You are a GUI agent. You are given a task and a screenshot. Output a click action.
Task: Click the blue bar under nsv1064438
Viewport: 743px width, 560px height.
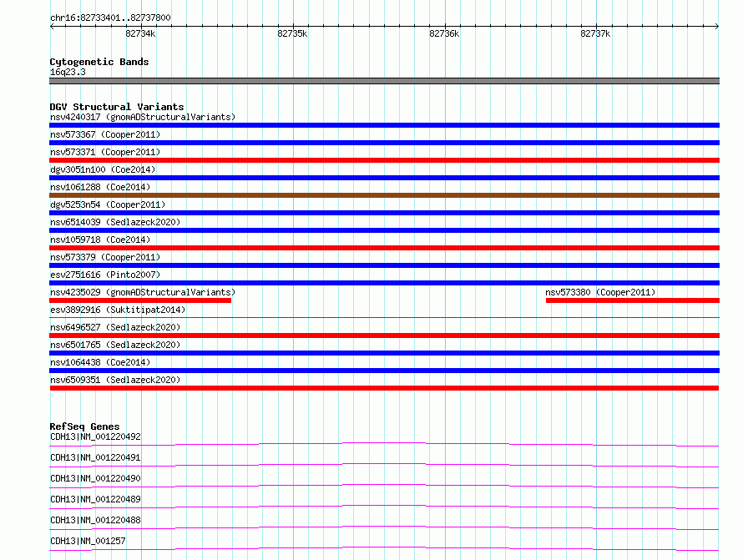pyautogui.click(x=384, y=371)
